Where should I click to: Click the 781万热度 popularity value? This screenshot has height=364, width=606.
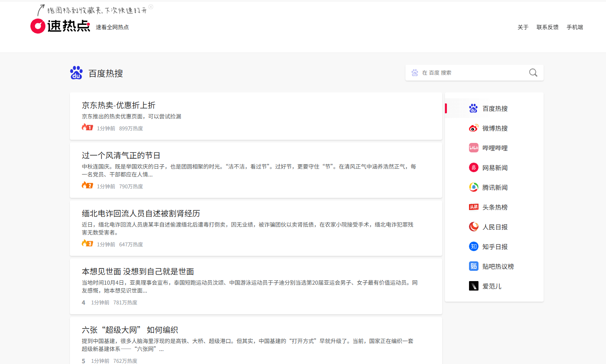coord(125,302)
